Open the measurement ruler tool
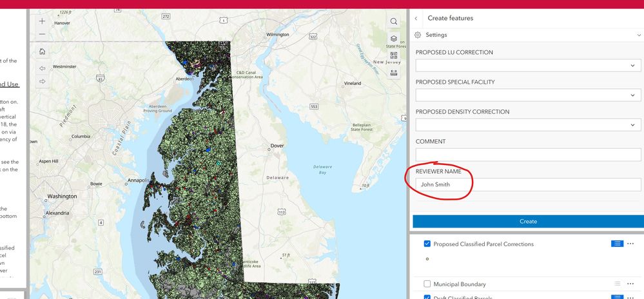Image resolution: width=644 pixels, height=299 pixels. pyautogui.click(x=393, y=73)
